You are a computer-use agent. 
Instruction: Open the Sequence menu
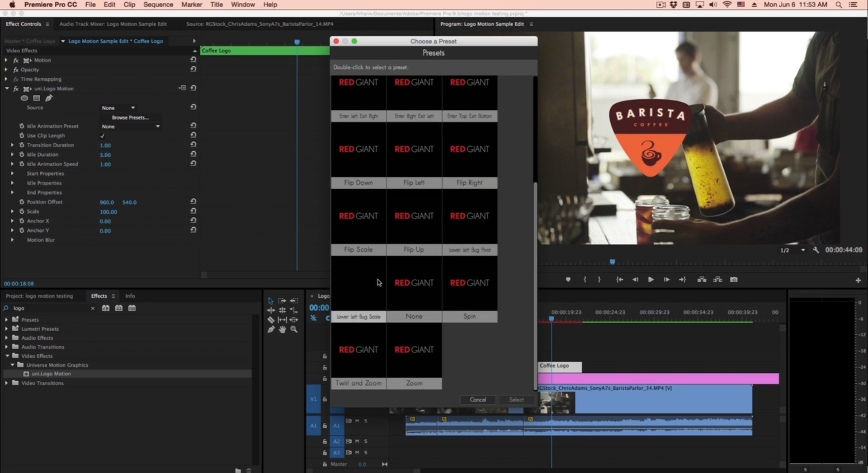(x=158, y=5)
